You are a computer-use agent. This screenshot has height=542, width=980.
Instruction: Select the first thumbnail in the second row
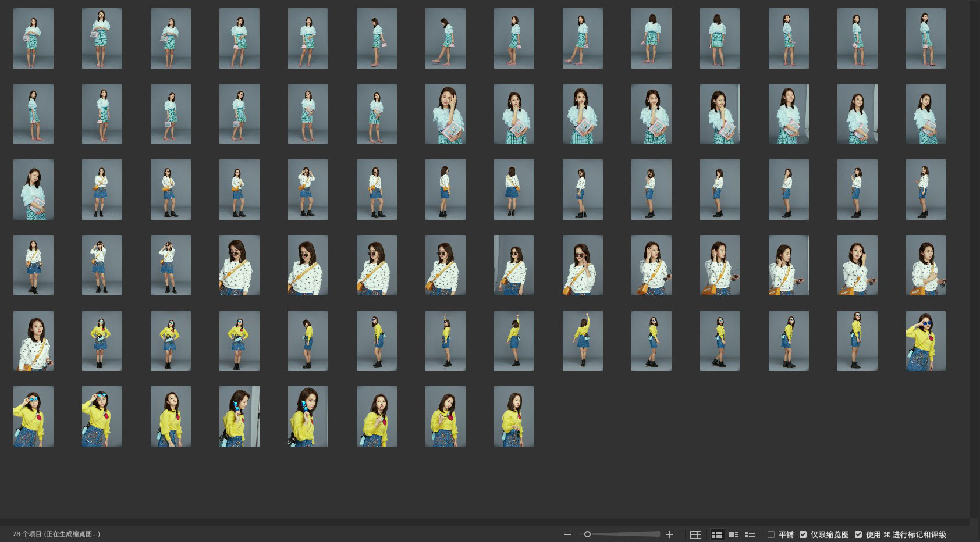(x=33, y=114)
